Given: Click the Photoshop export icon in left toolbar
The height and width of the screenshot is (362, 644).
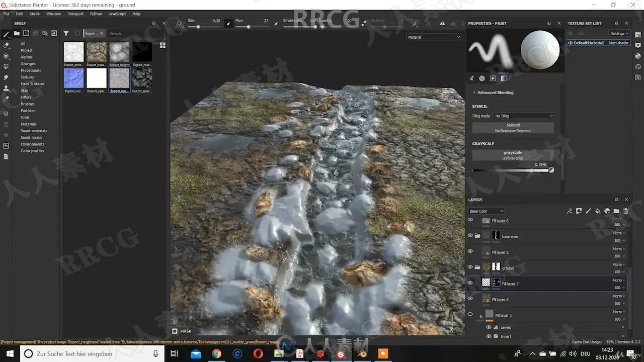Looking at the screenshot, I should pos(6,146).
